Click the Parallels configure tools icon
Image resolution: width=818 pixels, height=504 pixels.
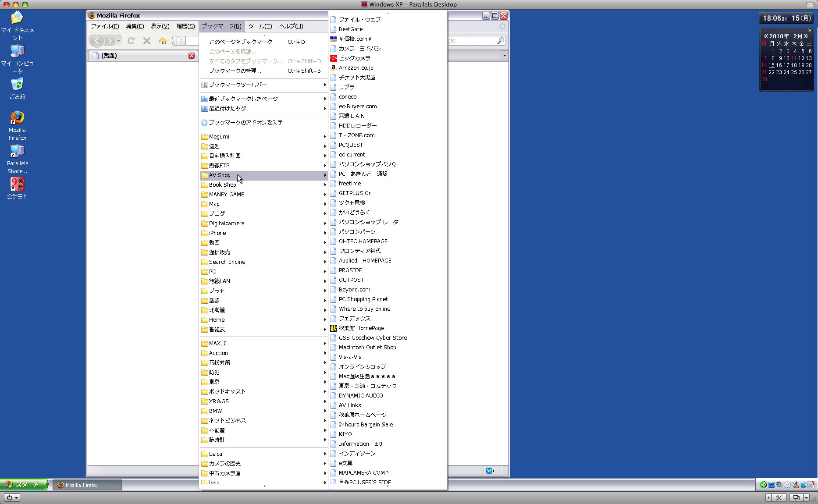point(779,497)
